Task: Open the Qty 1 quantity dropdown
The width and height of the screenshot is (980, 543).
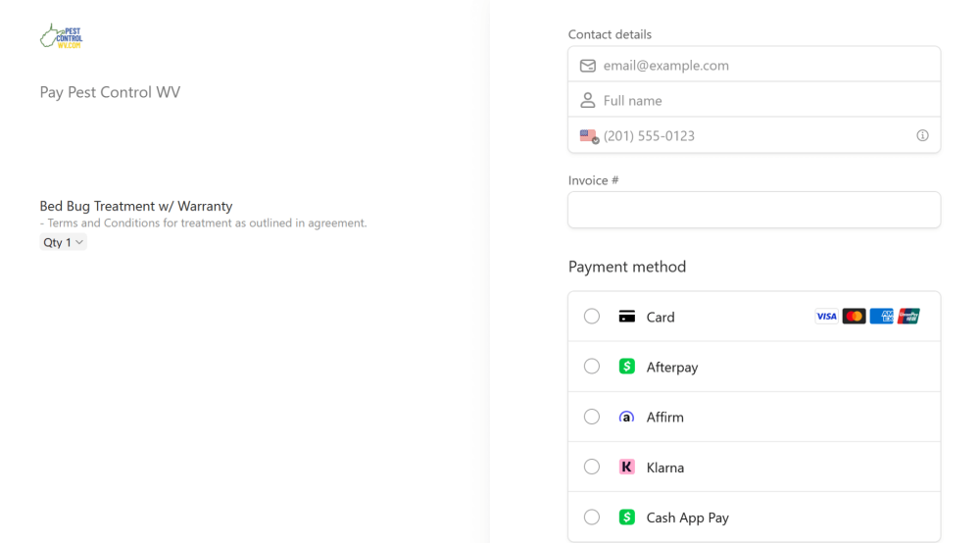Action: pyautogui.click(x=63, y=242)
